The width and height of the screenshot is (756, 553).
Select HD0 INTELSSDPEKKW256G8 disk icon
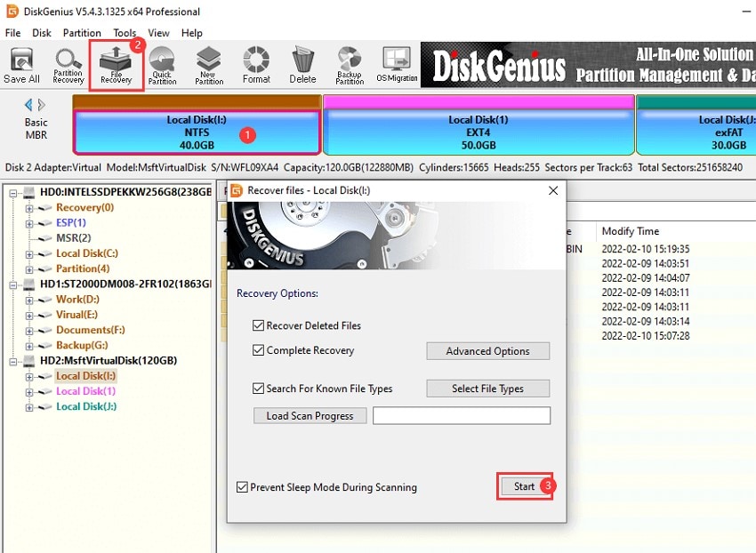(x=29, y=192)
